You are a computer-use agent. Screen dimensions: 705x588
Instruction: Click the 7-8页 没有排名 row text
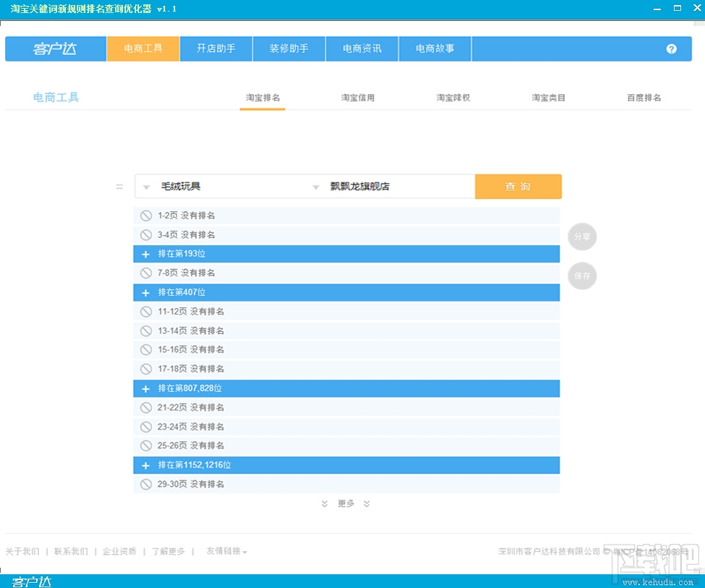tap(186, 273)
